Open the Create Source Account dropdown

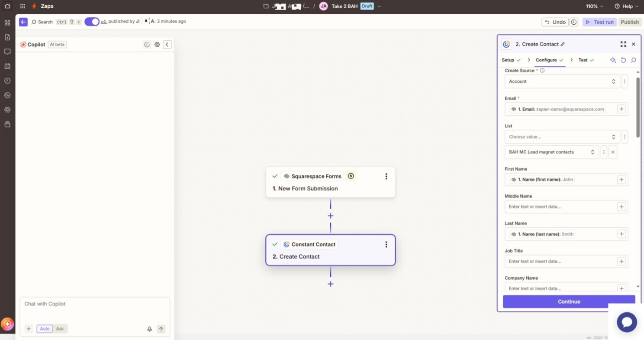[562, 81]
